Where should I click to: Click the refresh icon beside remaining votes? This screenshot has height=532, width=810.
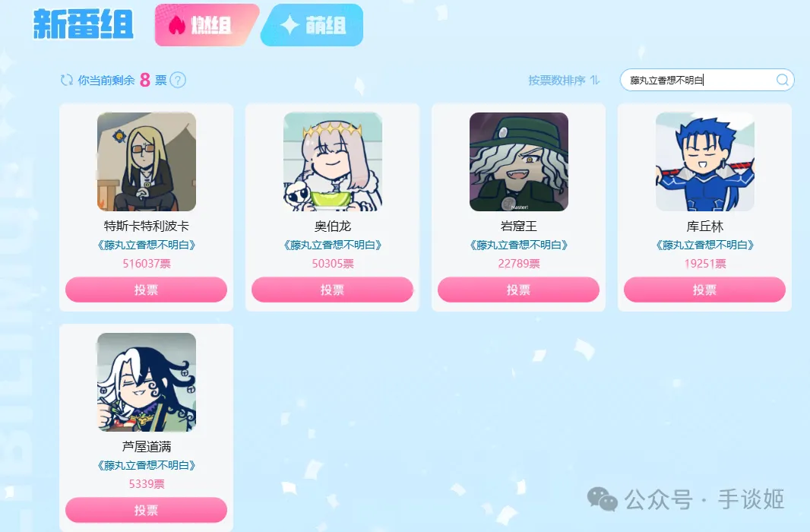[x=67, y=80]
